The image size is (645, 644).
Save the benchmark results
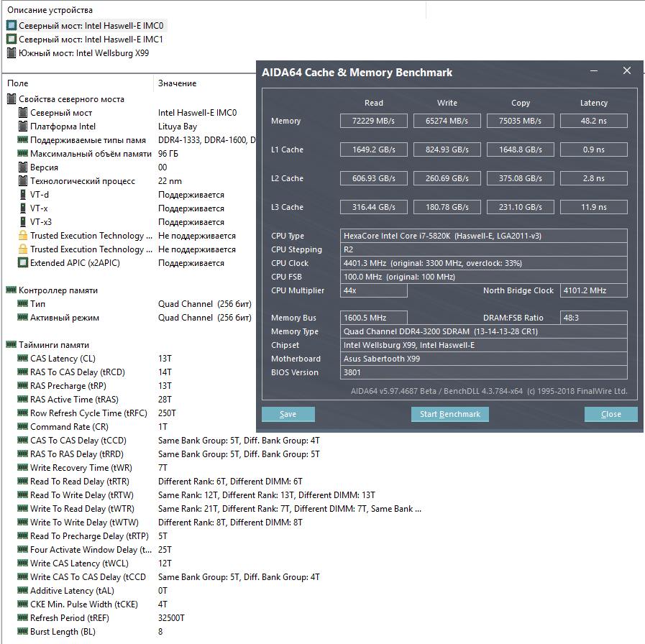point(288,414)
